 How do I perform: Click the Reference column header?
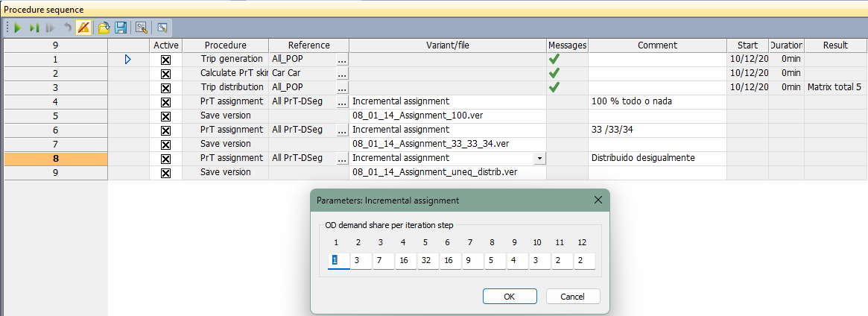point(309,45)
